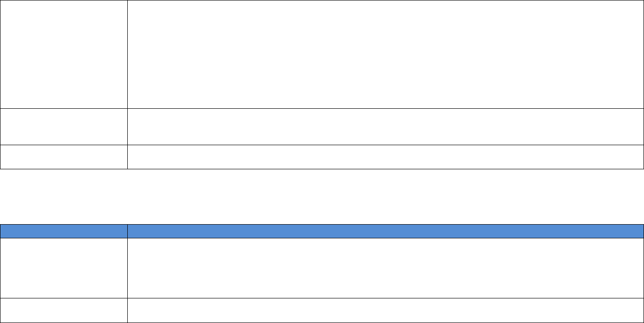Click the vertical column divider in the upper table
644x323 pixels.
click(x=127, y=54)
